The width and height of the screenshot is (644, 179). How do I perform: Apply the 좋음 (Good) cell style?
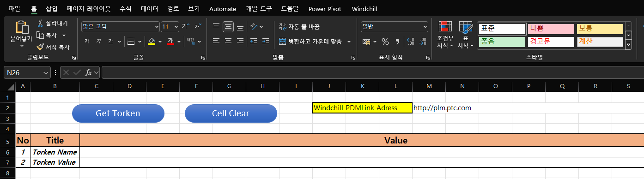click(x=502, y=42)
